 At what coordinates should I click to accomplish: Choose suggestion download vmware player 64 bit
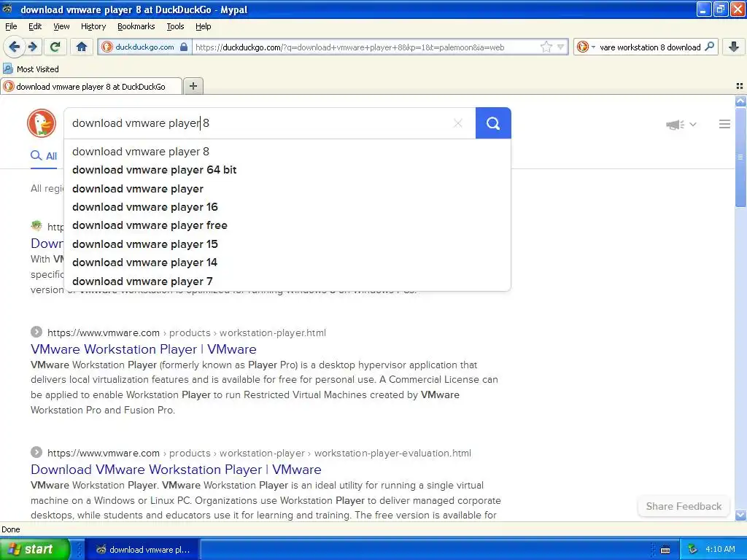tap(287, 170)
